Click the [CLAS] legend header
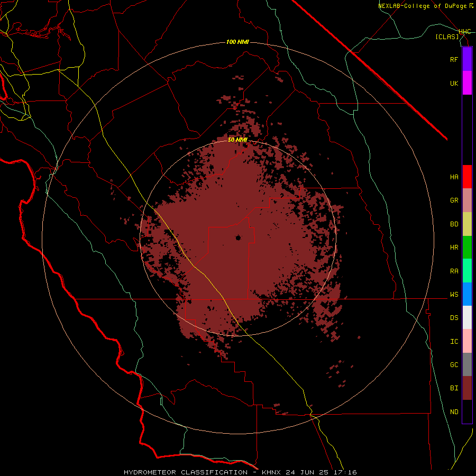Screen dimensions: 476x476 [x=447, y=36]
